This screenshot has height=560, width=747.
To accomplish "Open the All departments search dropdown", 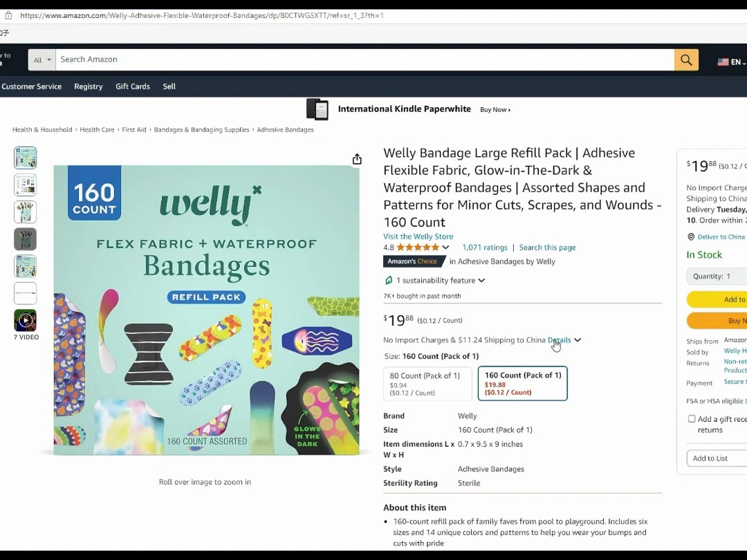I will [42, 60].
